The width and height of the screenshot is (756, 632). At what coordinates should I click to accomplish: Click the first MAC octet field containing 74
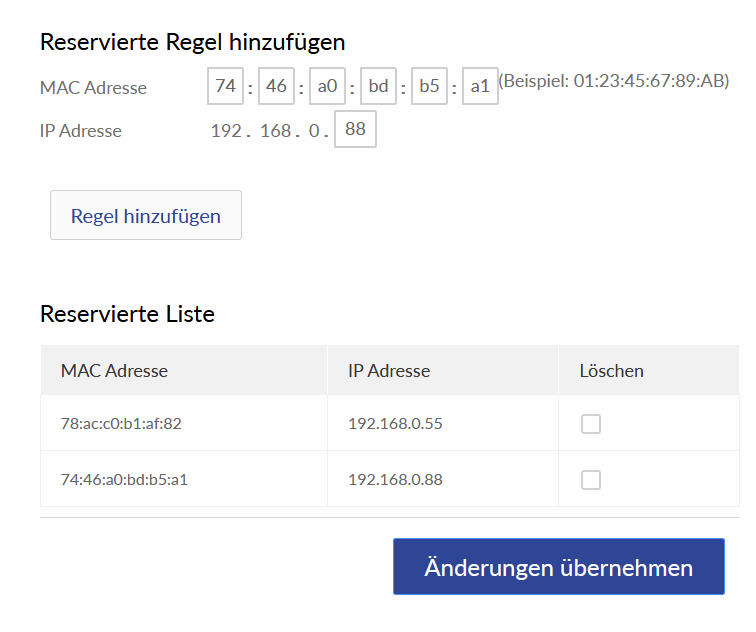click(225, 87)
